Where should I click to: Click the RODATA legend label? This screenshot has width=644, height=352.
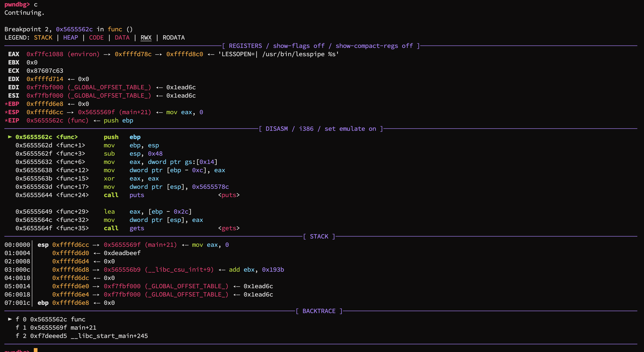[173, 38]
